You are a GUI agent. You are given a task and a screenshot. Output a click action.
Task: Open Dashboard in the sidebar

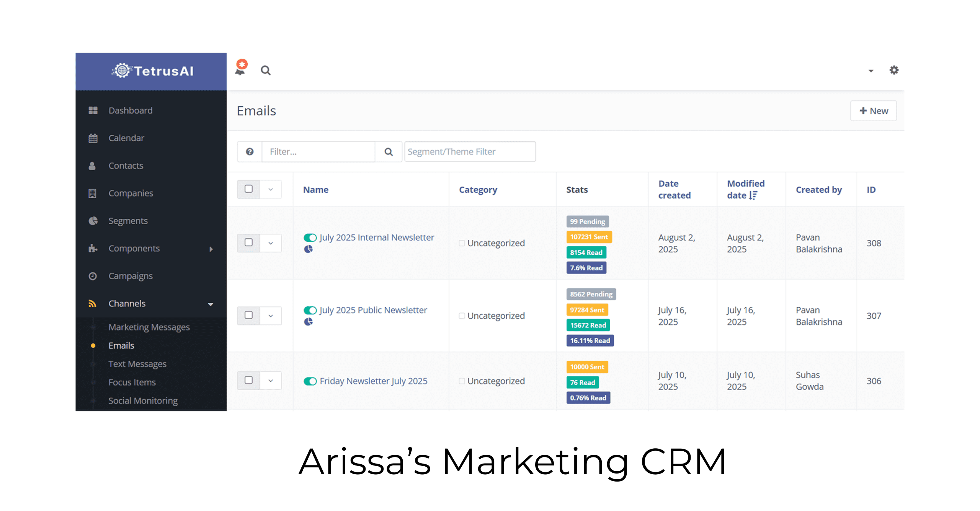pyautogui.click(x=130, y=111)
